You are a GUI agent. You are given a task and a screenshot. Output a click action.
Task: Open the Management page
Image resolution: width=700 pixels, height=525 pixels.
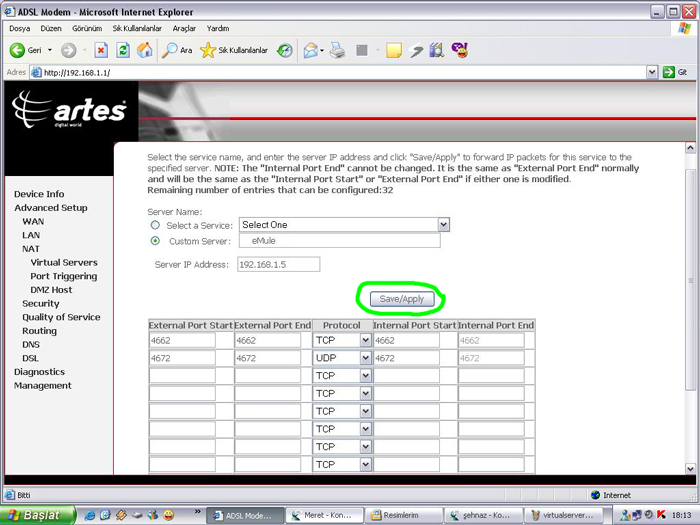click(43, 386)
